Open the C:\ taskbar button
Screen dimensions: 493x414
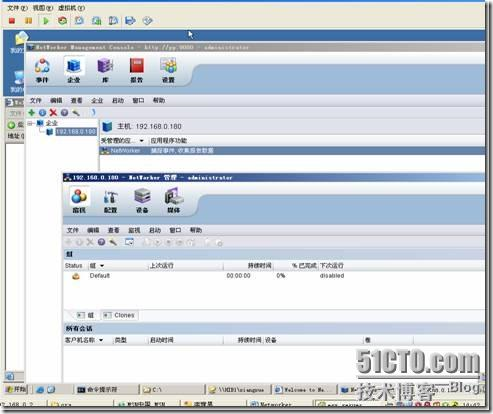click(172, 389)
